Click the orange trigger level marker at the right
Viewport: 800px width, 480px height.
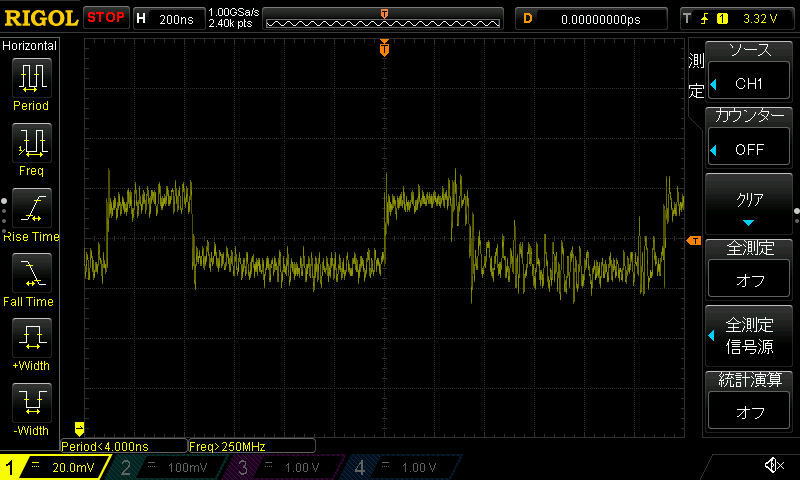click(694, 240)
